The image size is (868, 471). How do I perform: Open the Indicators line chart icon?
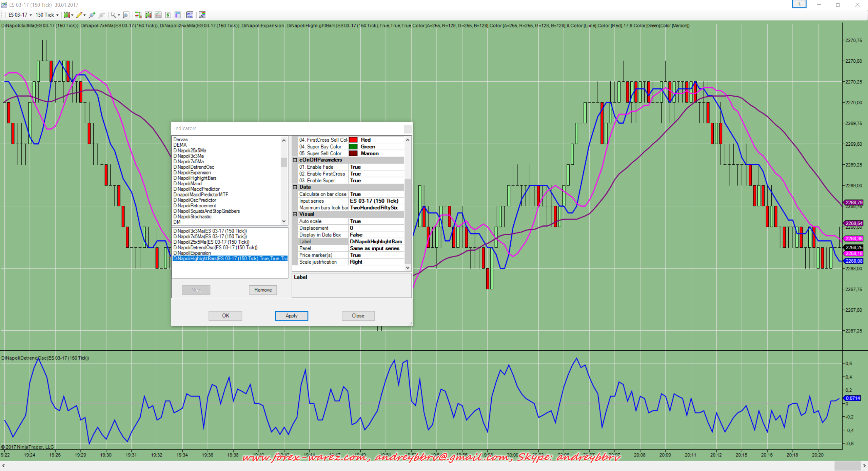(158, 15)
